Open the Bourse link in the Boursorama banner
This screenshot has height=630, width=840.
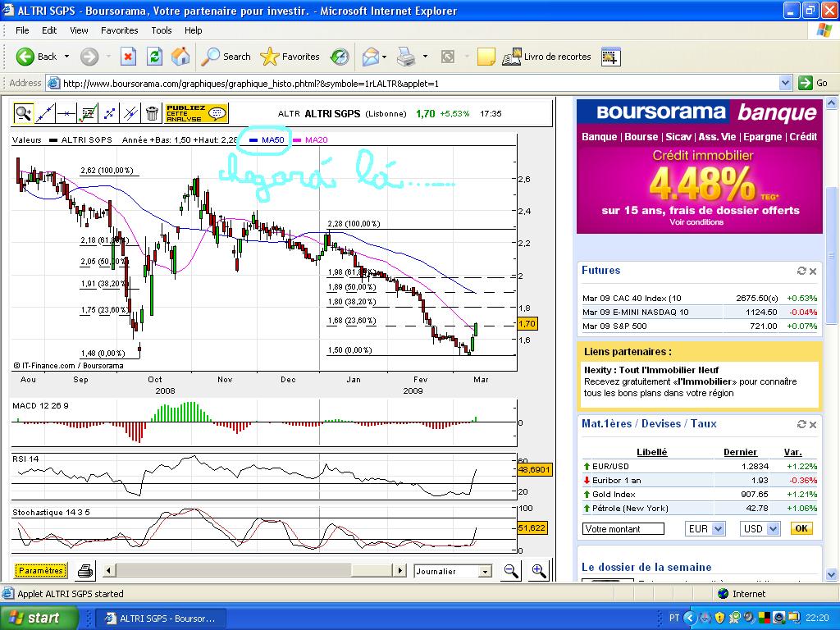(x=641, y=137)
